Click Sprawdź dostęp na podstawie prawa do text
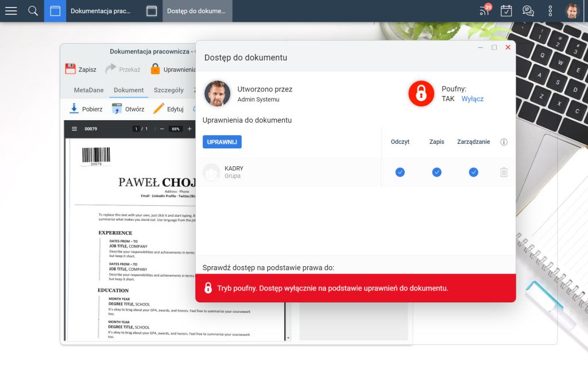This screenshot has width=588, height=368. (x=268, y=267)
